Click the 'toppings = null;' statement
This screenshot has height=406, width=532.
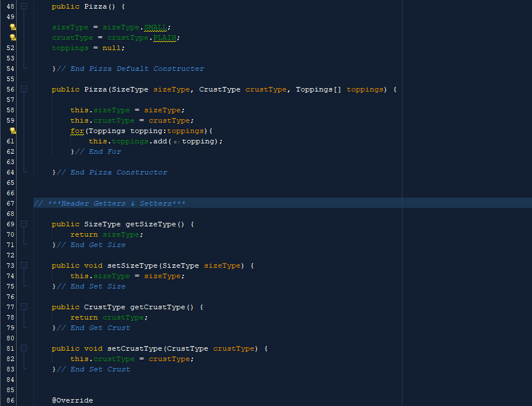point(88,48)
